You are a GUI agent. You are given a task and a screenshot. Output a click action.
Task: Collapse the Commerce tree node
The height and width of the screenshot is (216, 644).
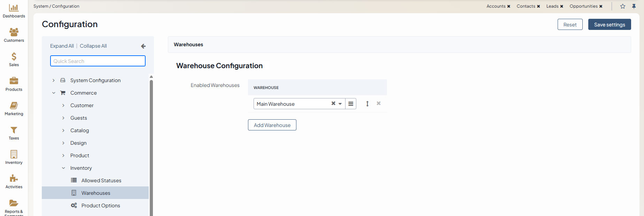(54, 93)
